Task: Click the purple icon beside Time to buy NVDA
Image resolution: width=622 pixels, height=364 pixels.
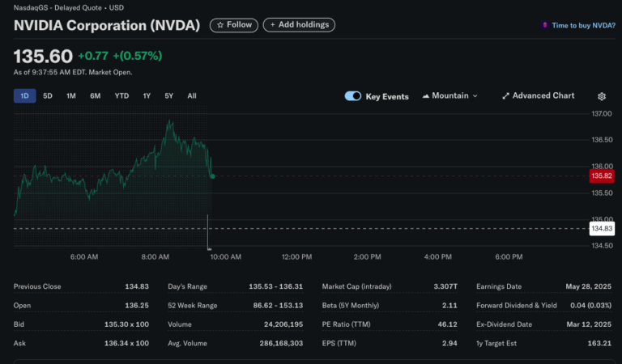Action: [x=544, y=25]
